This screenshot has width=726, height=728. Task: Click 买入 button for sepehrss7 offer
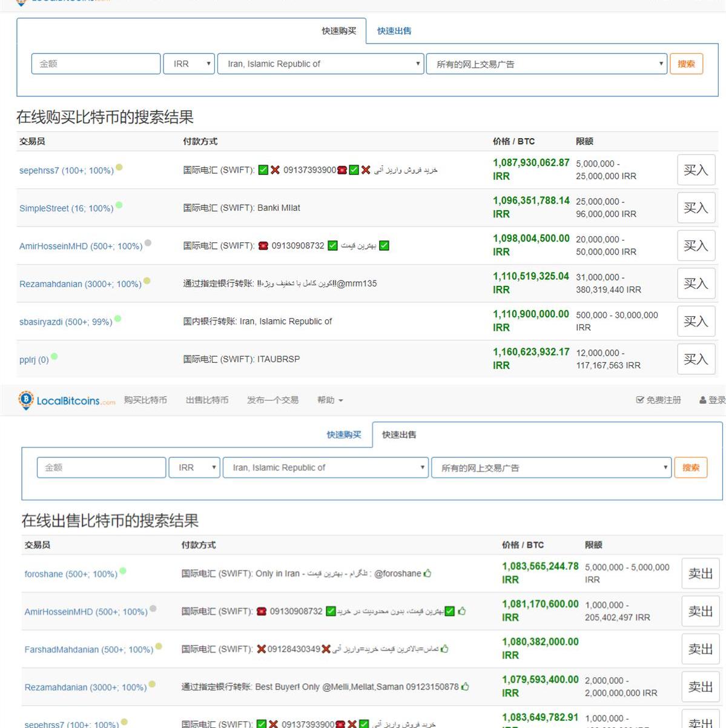(x=695, y=170)
